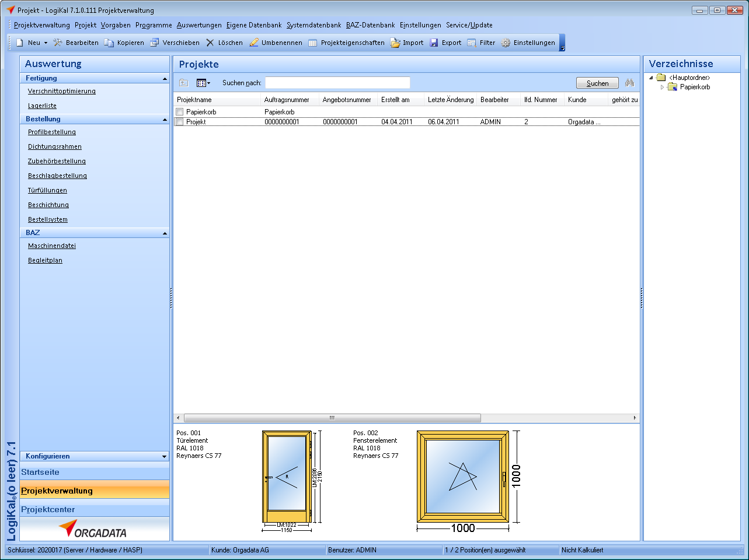Click the folder-up icon in Projekte panel

coord(184,83)
